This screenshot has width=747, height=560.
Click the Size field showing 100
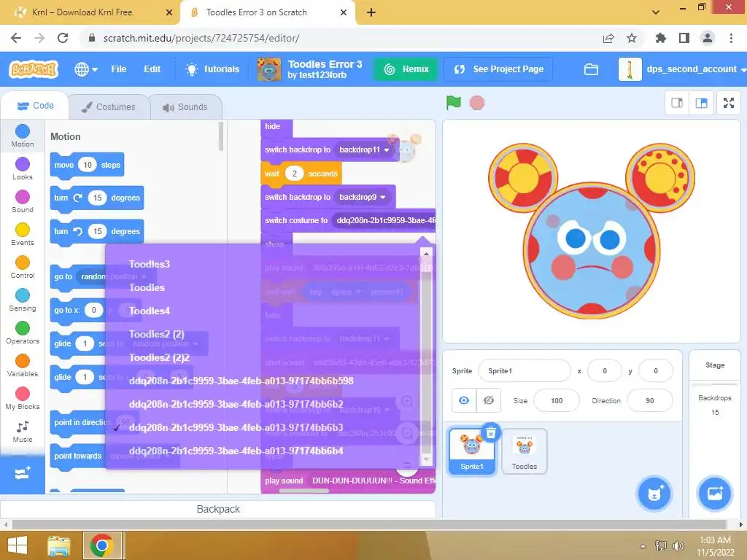pos(557,401)
